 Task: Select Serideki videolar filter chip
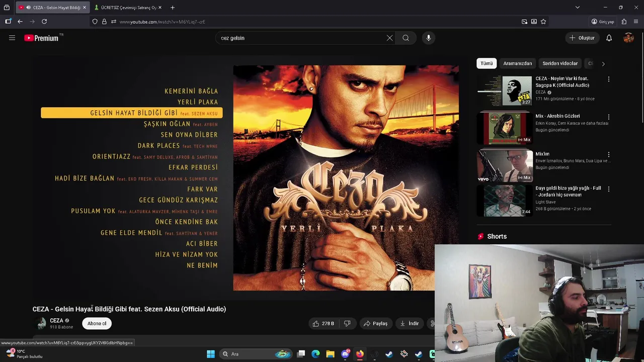(x=560, y=63)
